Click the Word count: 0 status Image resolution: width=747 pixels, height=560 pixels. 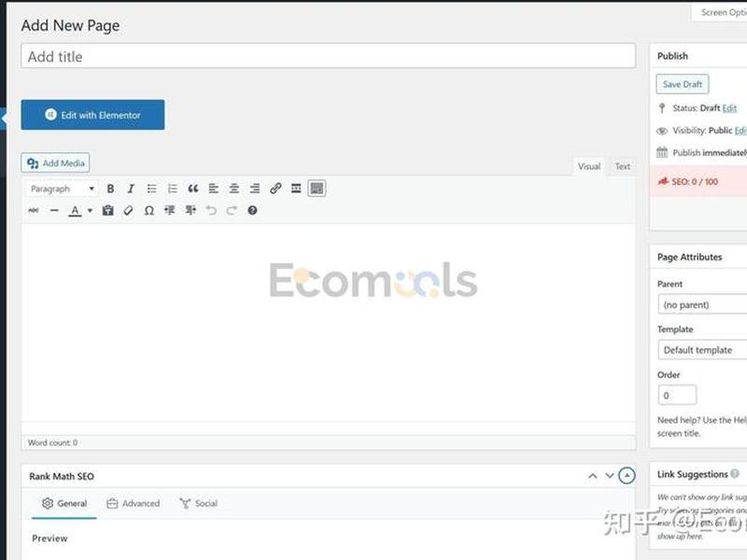point(52,442)
